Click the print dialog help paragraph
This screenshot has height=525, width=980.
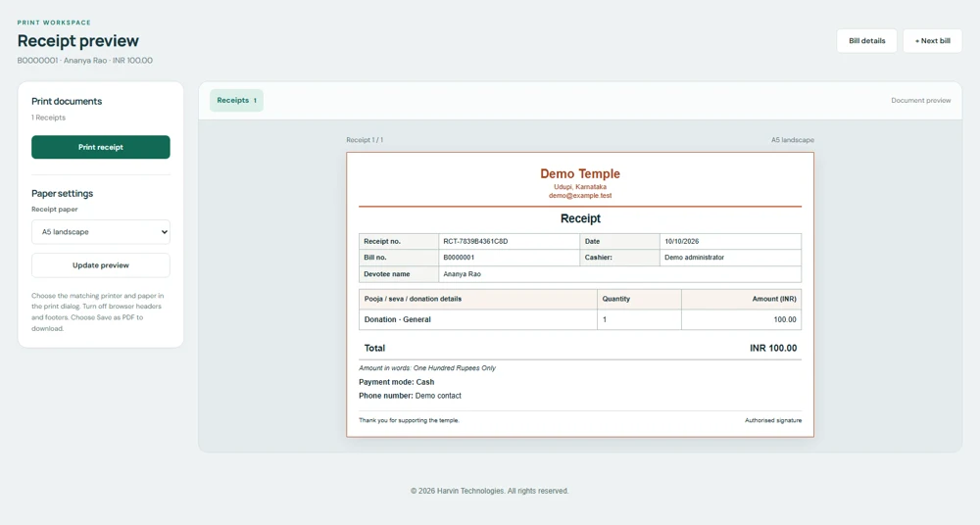[98, 311]
